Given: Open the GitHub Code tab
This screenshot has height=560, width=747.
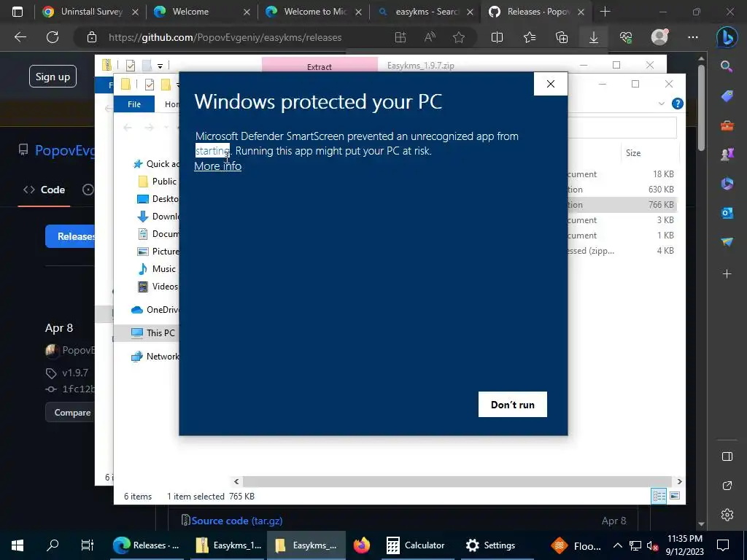Looking at the screenshot, I should 44,190.
